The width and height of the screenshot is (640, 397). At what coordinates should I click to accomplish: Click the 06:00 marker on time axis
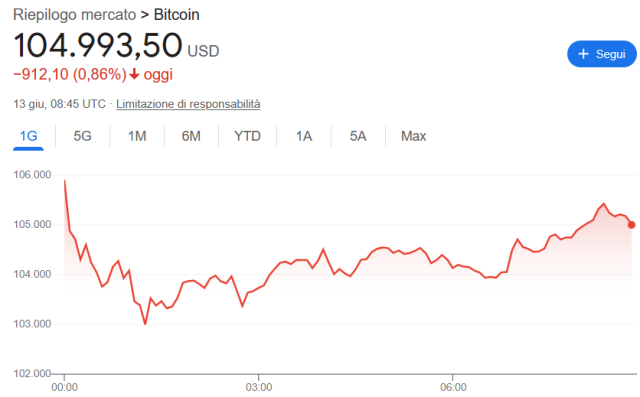point(453,387)
